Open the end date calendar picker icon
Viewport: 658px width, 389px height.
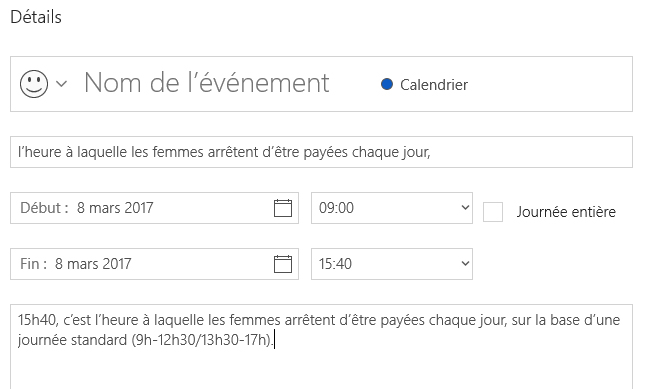[283, 264]
